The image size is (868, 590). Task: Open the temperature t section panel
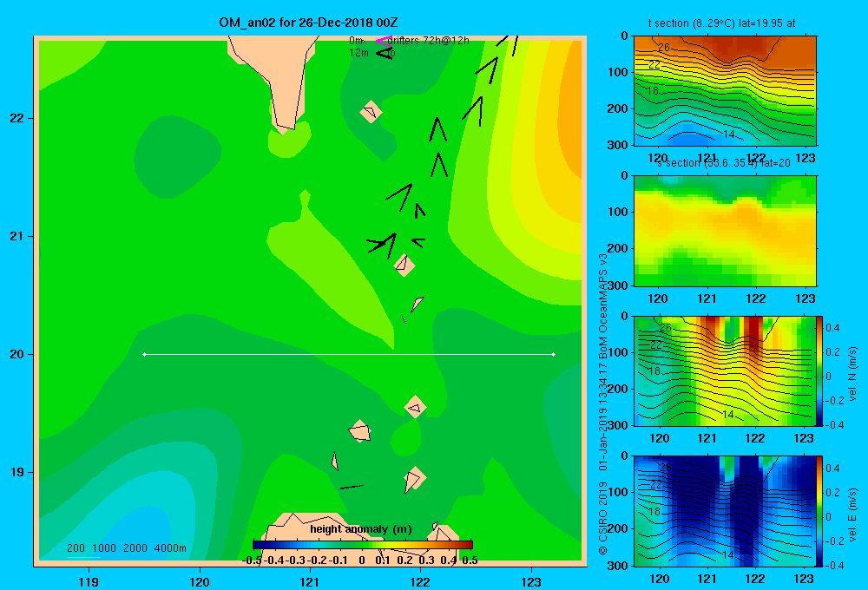[725, 91]
